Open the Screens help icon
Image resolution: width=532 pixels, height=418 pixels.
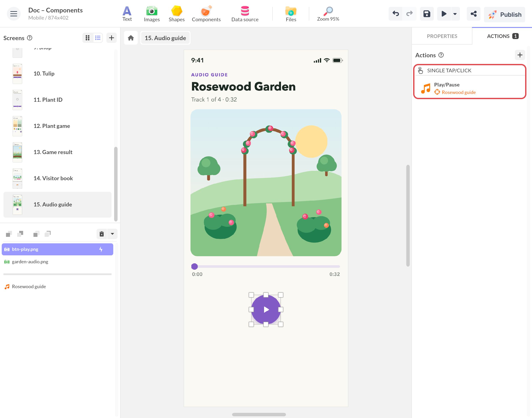tap(30, 38)
